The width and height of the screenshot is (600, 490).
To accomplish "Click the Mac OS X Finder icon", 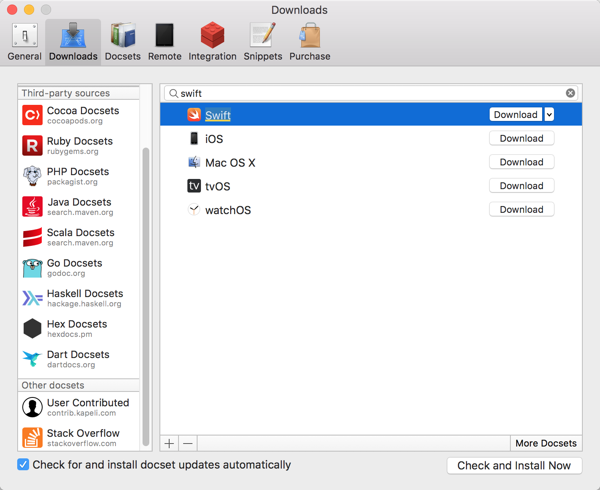I will (x=194, y=162).
